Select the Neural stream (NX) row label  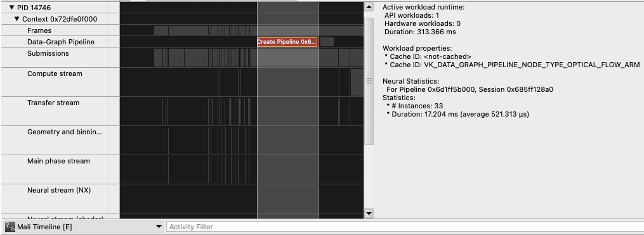click(59, 190)
